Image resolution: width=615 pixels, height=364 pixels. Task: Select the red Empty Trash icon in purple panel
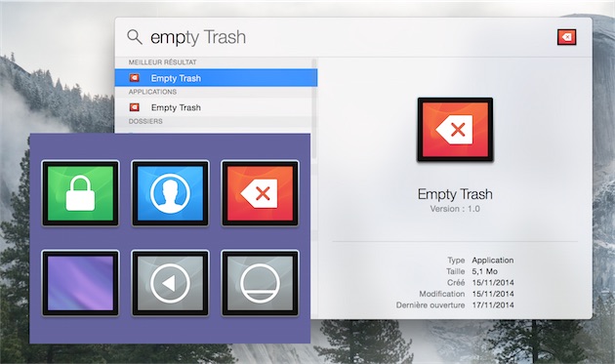tap(260, 193)
